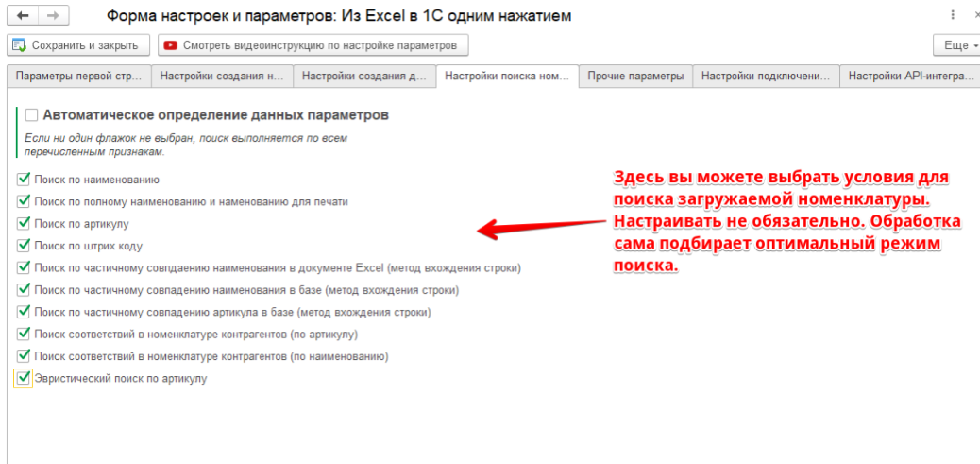The width and height of the screenshot is (980, 464).
Task: Go forward with the right arrow button
Action: (53, 16)
